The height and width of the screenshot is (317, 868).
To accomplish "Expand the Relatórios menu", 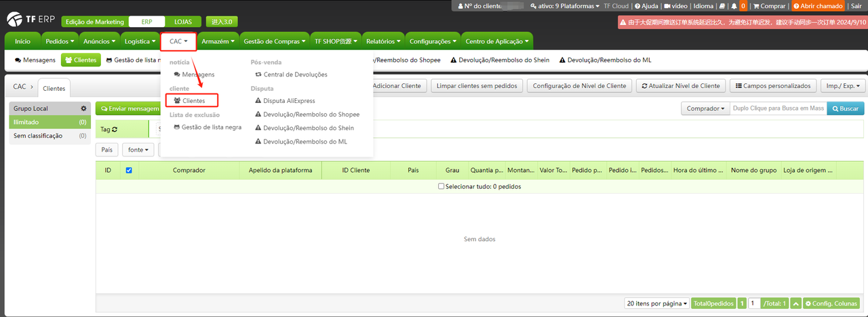I will tap(383, 41).
